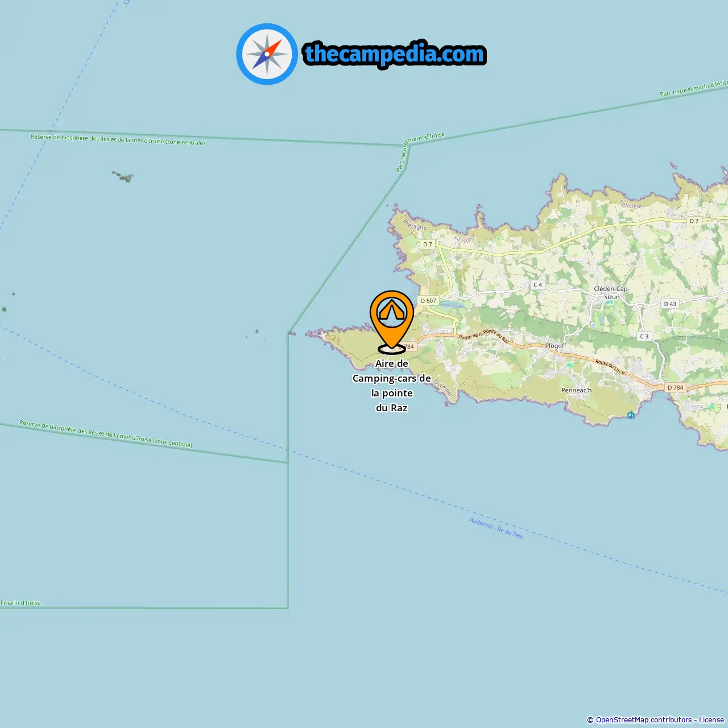Click the Route de la Pointe du Raz label

pos(483,336)
